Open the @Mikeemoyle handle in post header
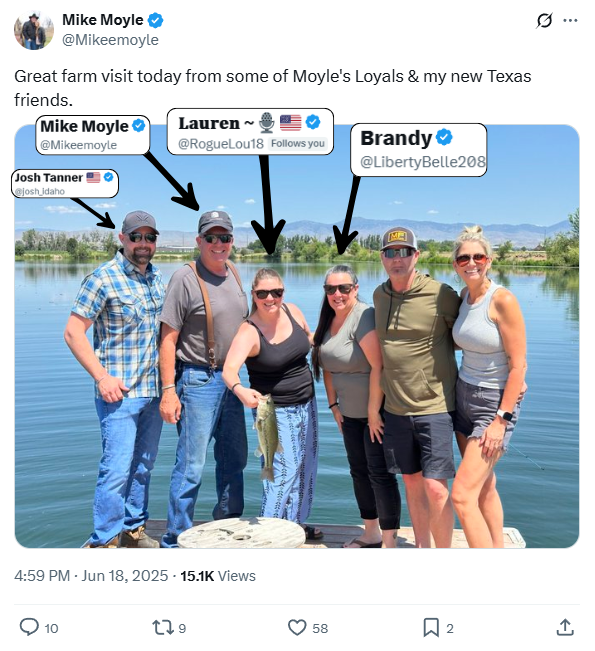Image resolution: width=595 pixels, height=651 pixels. pos(110,40)
